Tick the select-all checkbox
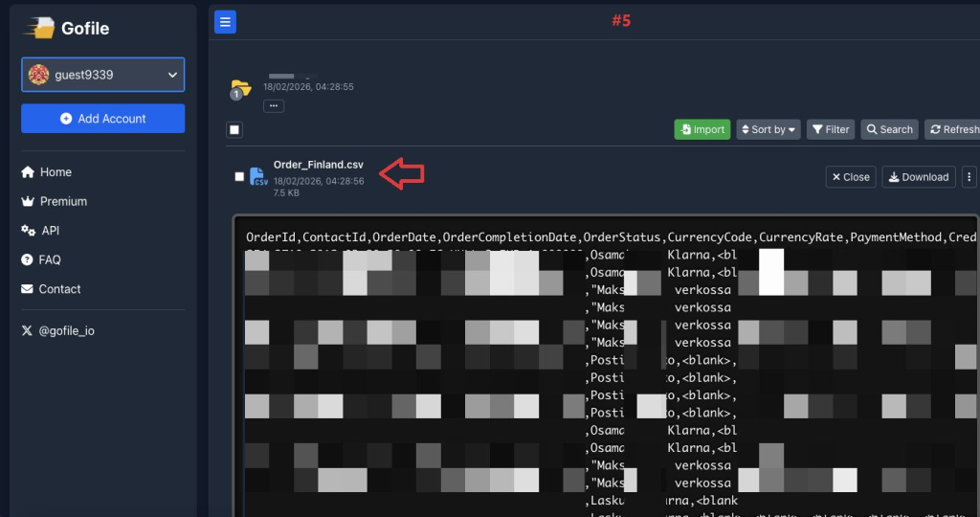Screen dimensions: 980x517 point(235,129)
